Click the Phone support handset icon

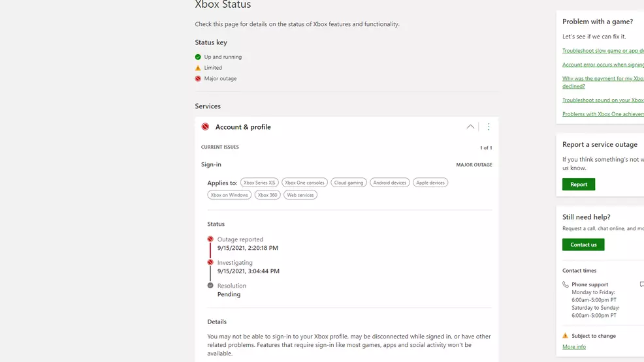tap(566, 284)
